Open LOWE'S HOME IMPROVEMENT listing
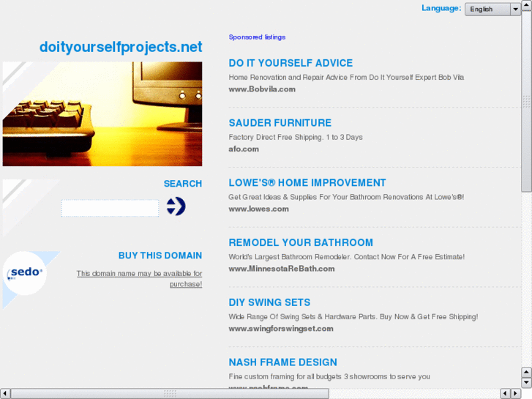This screenshot has height=399, width=532. (x=307, y=183)
